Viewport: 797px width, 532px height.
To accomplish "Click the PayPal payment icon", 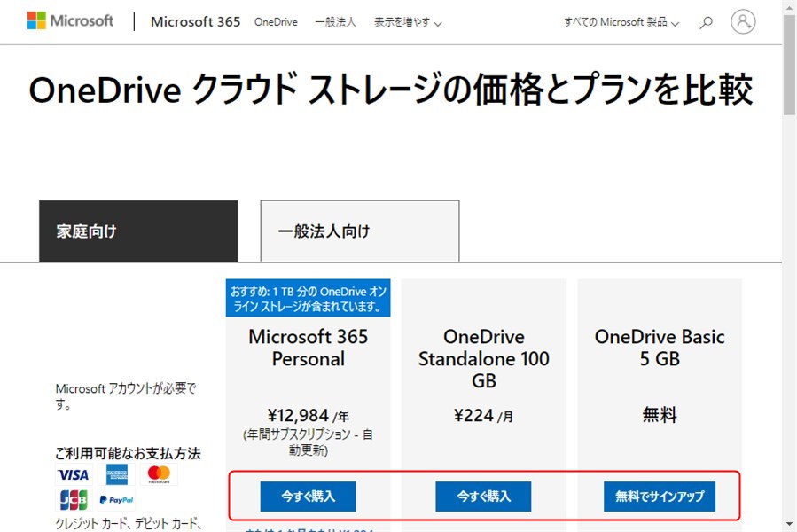I will click(117, 499).
